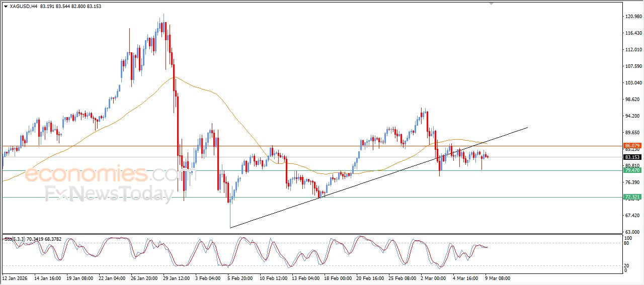The image size is (644, 285).
Task: Click the stochastic 80 level axis label
Action: pos(627,243)
